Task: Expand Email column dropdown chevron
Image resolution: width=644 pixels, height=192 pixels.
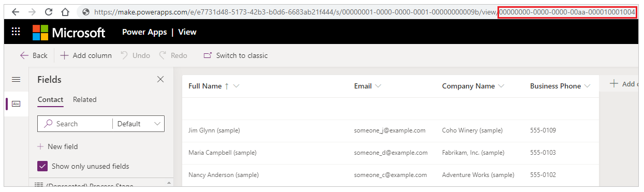Action: (x=378, y=86)
